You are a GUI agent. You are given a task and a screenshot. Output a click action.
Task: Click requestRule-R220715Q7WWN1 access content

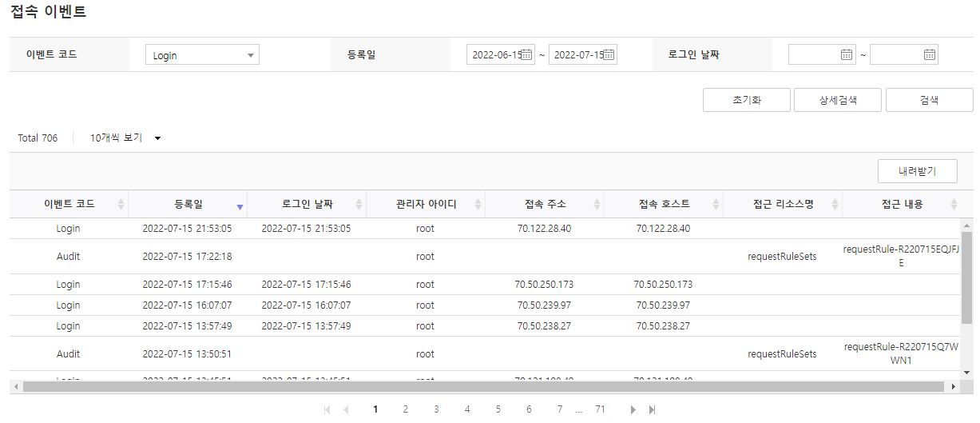click(902, 353)
